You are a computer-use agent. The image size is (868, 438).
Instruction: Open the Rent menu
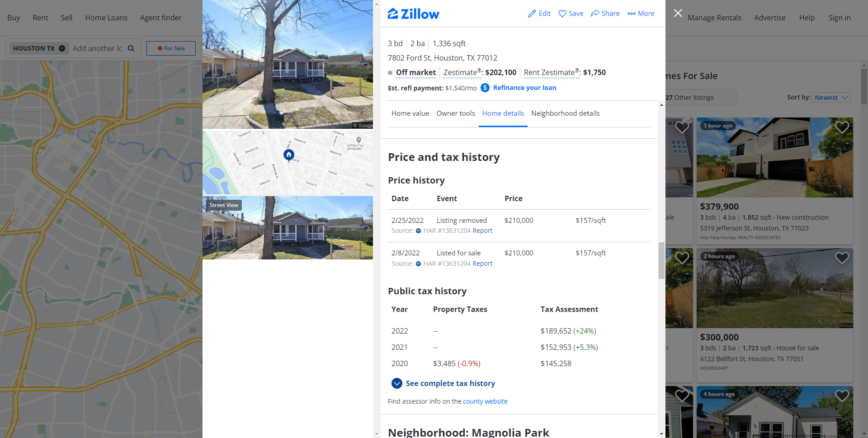[40, 18]
